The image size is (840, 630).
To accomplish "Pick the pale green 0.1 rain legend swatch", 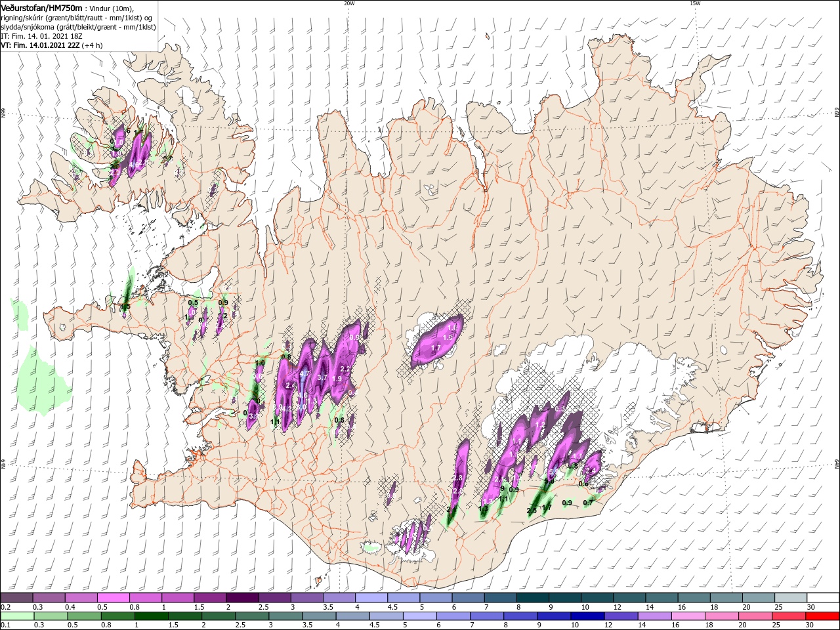I will [x=17, y=616].
